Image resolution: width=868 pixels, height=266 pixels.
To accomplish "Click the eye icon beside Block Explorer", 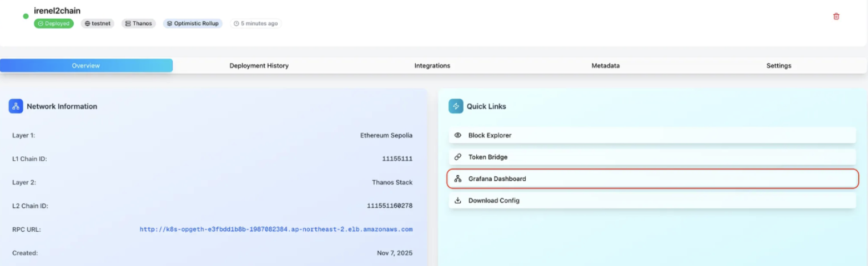I will pyautogui.click(x=457, y=135).
